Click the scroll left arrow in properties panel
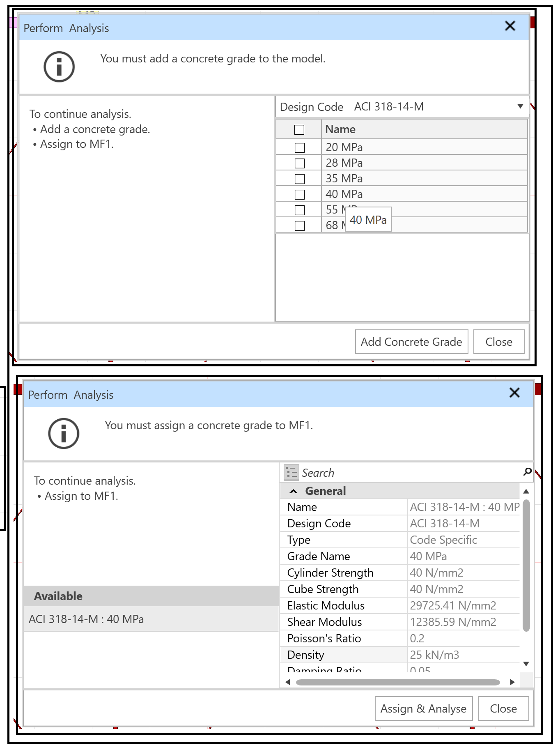560x752 pixels. pyautogui.click(x=288, y=682)
